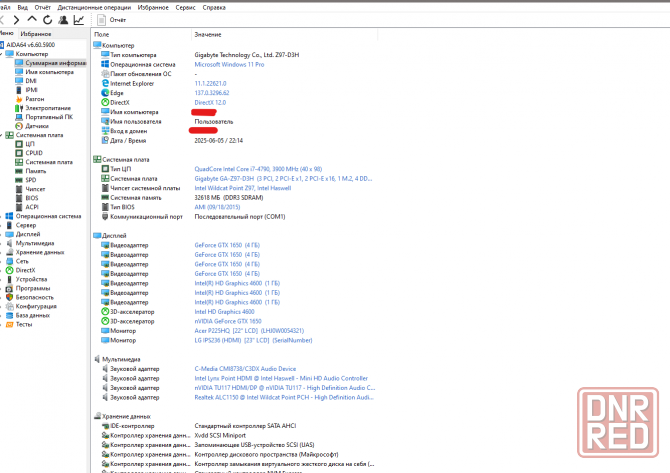Viewport: 670px width, 473px height.
Task: Open the SPD tree item
Action: [x=26, y=180]
